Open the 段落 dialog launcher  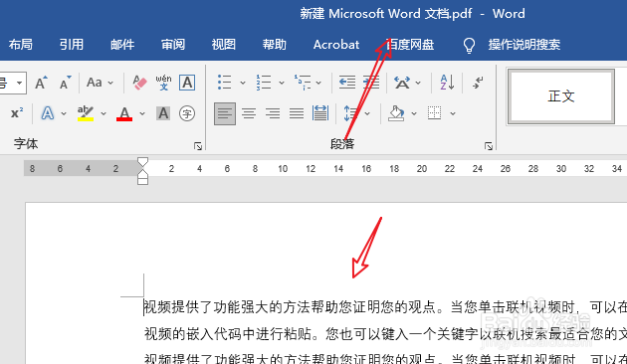coord(489,146)
